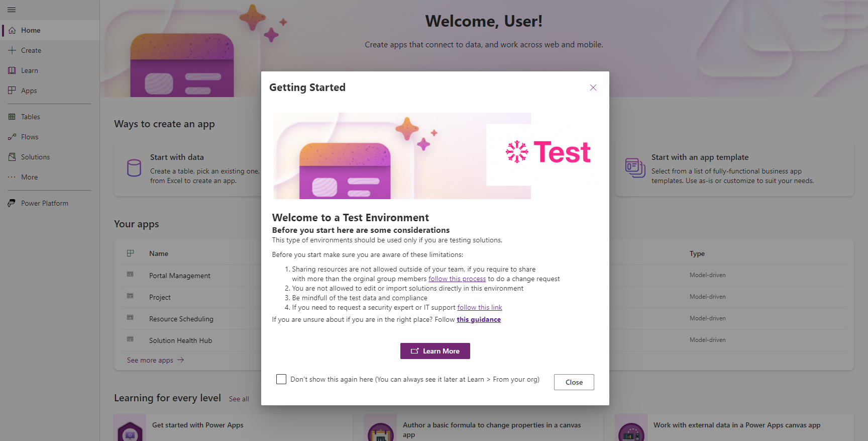The width and height of the screenshot is (868, 441).
Task: Click the Start with data cylinder icon
Action: [134, 168]
